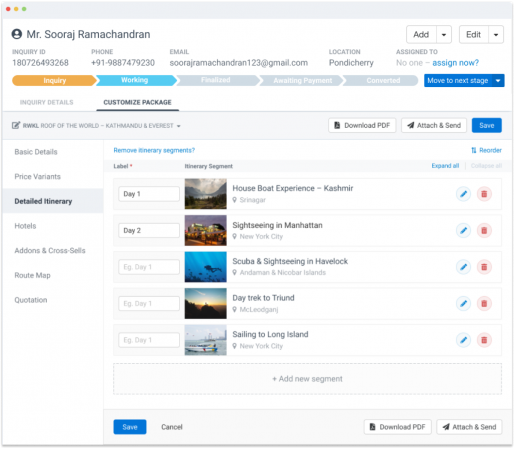Click the label field for Scuba & Sightseeing

(x=149, y=267)
